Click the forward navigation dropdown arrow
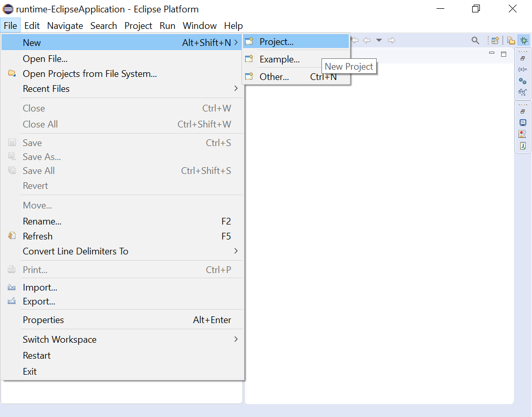Image resolution: width=532 pixels, height=417 pixels. pyautogui.click(x=379, y=40)
